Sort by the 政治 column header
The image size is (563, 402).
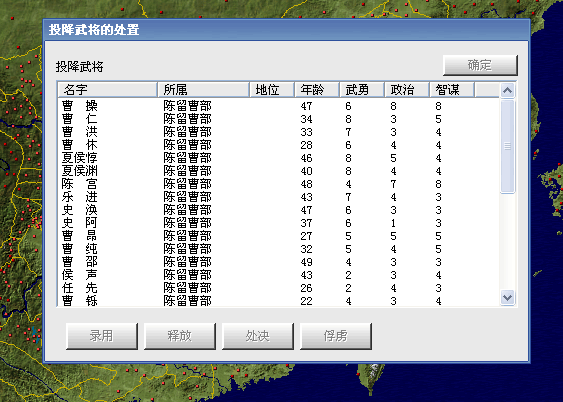pos(407,90)
